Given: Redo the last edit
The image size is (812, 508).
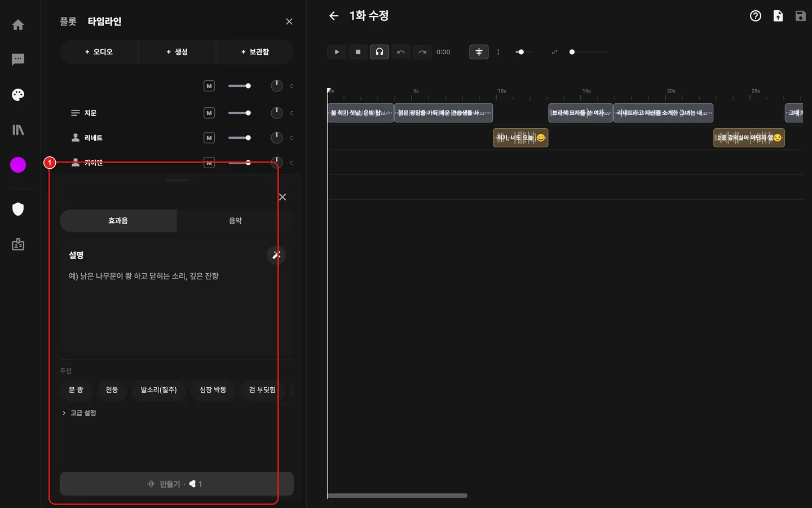Looking at the screenshot, I should (x=422, y=52).
